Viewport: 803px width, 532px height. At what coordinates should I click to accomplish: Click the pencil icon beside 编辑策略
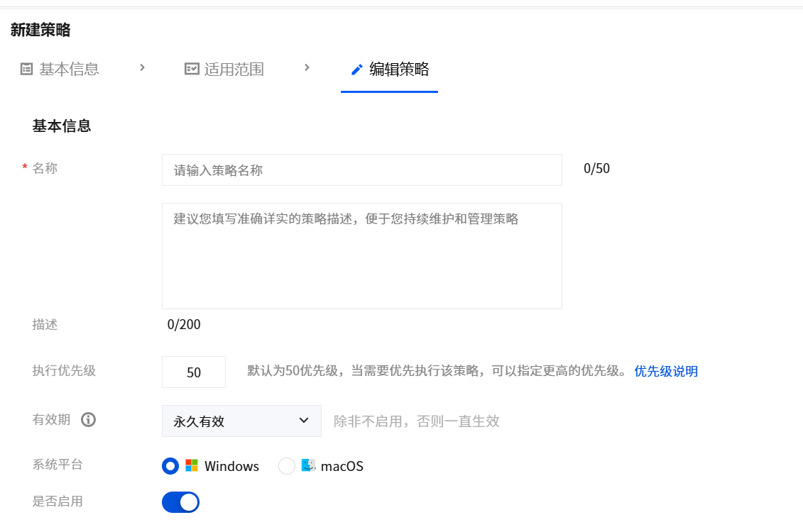[357, 70]
